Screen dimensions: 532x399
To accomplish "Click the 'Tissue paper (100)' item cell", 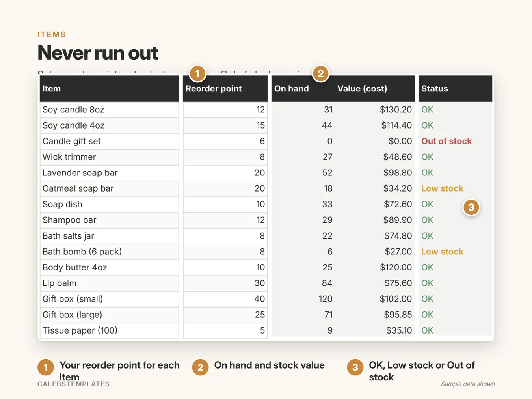I will 110,330.
